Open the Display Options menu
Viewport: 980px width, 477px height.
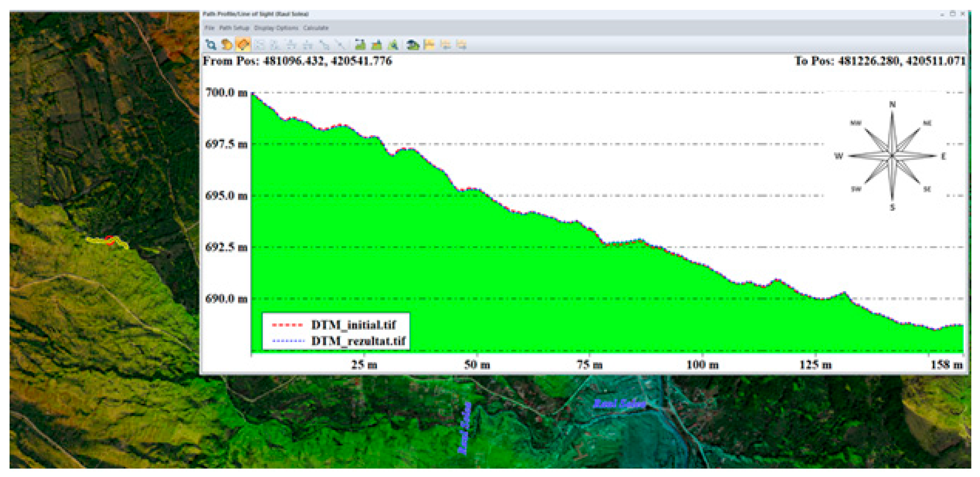point(276,28)
